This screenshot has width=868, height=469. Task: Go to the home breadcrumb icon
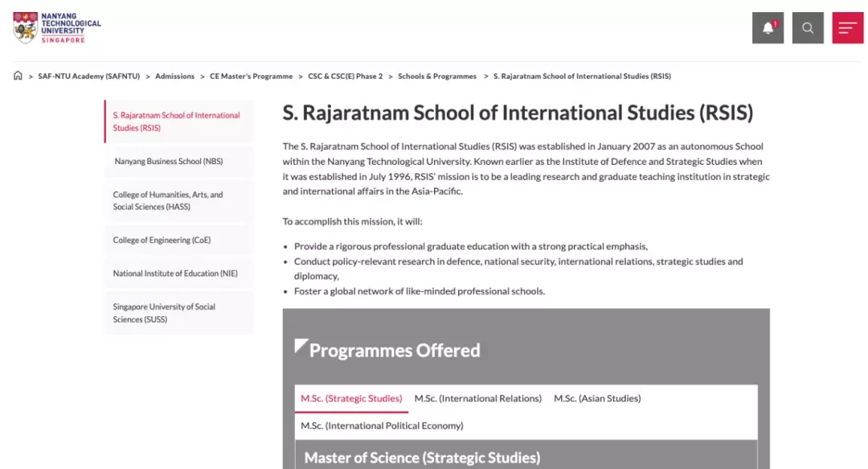click(x=18, y=76)
